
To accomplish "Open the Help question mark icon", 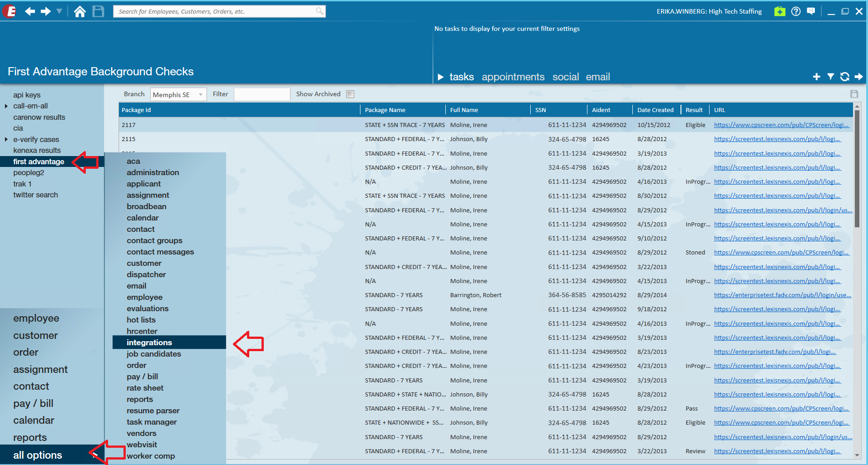I will click(x=796, y=11).
